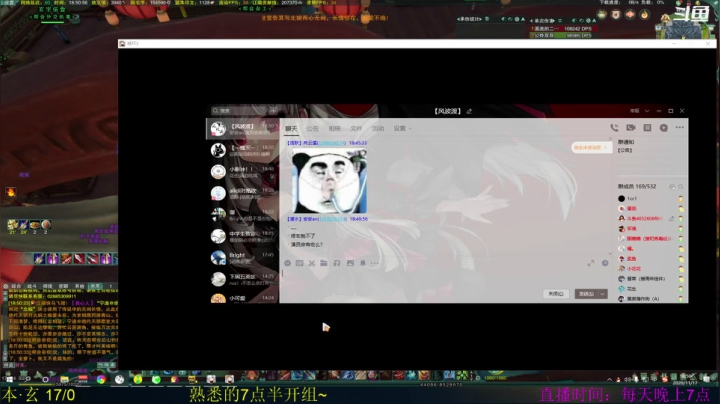Search group members with magnifier icon
This screenshot has width=720, height=404.
(681, 186)
